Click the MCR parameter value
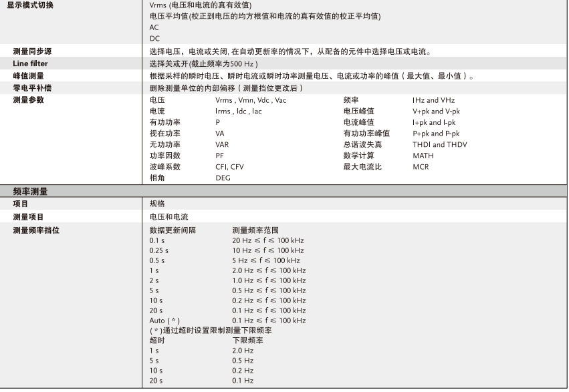Screen dimensions: 569x392 click(421, 167)
